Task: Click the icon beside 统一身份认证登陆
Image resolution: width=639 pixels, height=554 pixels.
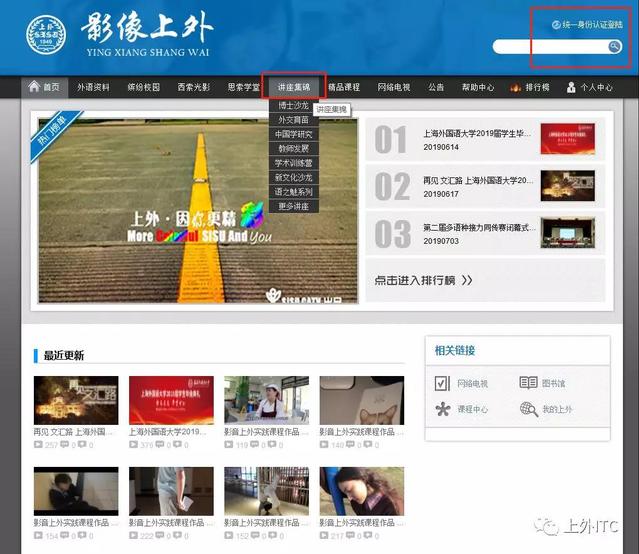Action: point(556,25)
